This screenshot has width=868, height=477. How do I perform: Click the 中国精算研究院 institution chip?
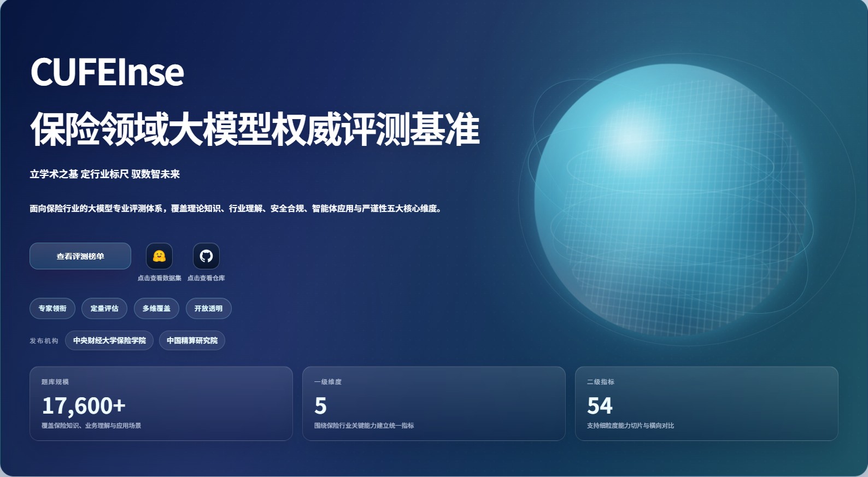tap(192, 340)
